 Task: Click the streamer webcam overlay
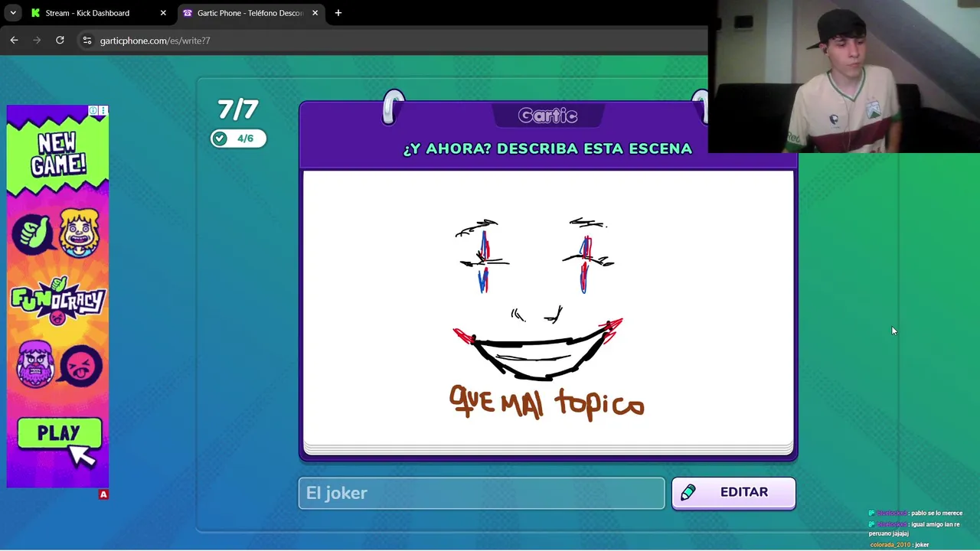844,77
